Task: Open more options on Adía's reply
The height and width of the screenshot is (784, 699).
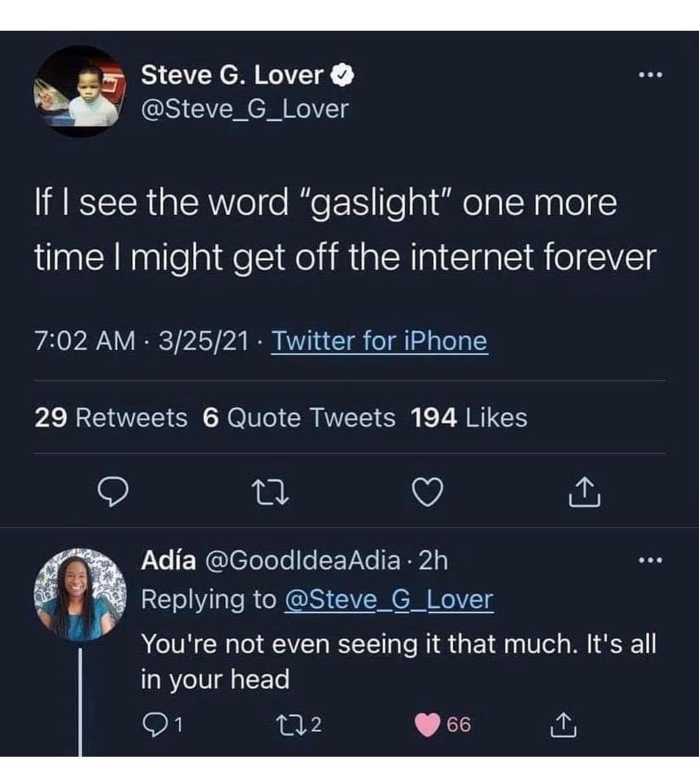Action: point(650,560)
